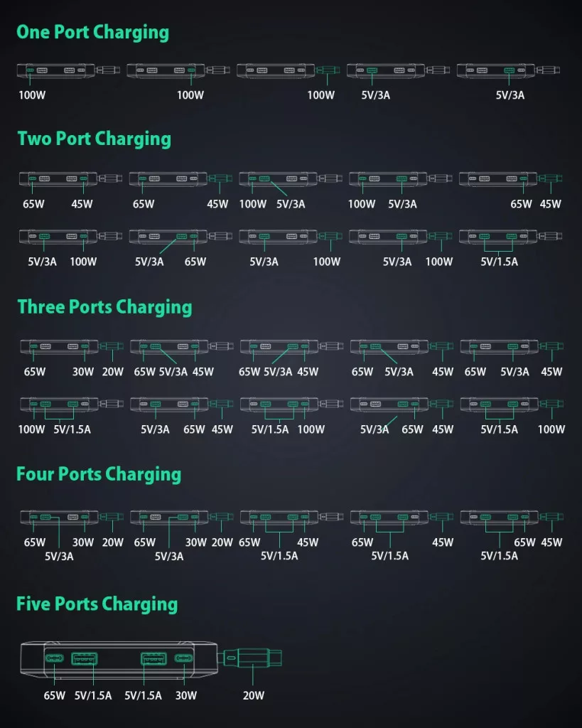Click the last diagram in Four Ports Charging
The image size is (582, 728).
(512, 518)
